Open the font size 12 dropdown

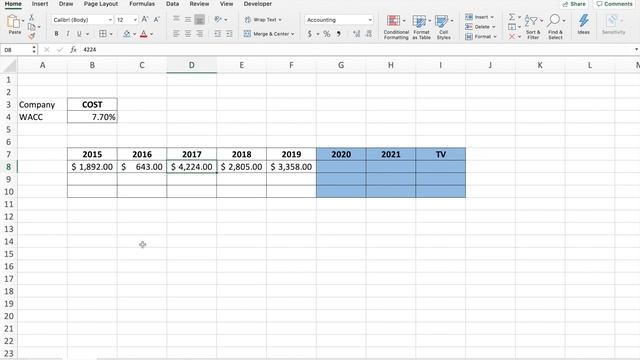135,20
